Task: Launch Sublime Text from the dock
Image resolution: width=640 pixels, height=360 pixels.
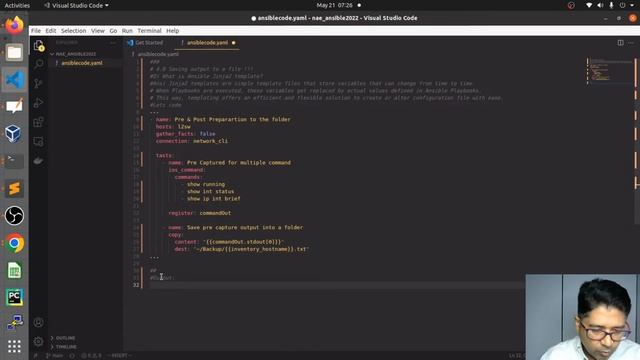Action: [14, 188]
